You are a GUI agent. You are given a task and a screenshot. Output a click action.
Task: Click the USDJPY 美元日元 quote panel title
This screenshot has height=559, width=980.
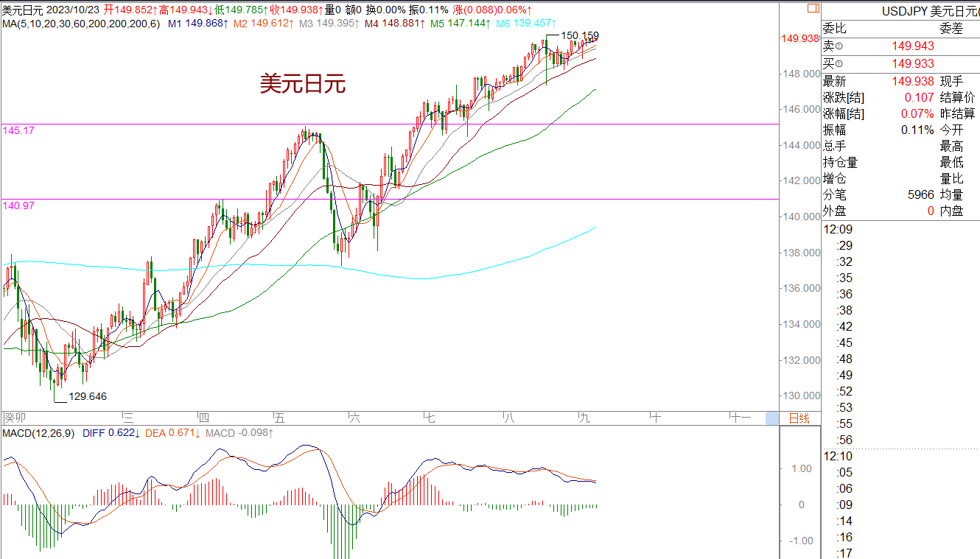pos(931,11)
